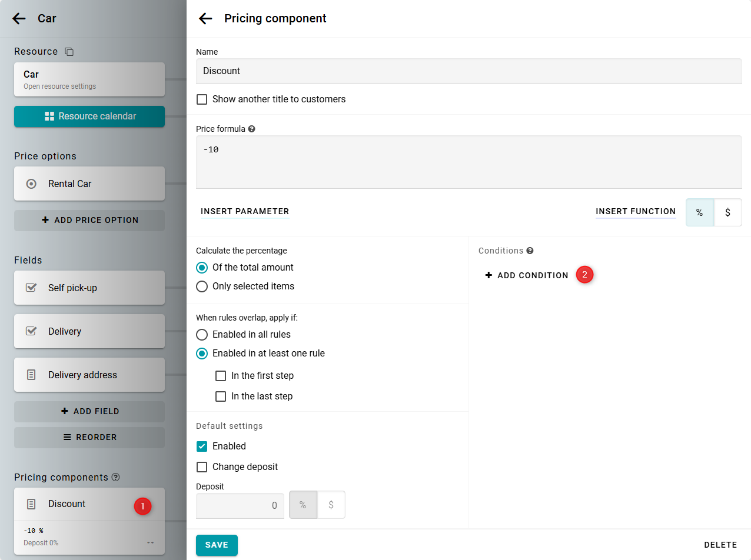Open Insert Parameter menu

245,212
